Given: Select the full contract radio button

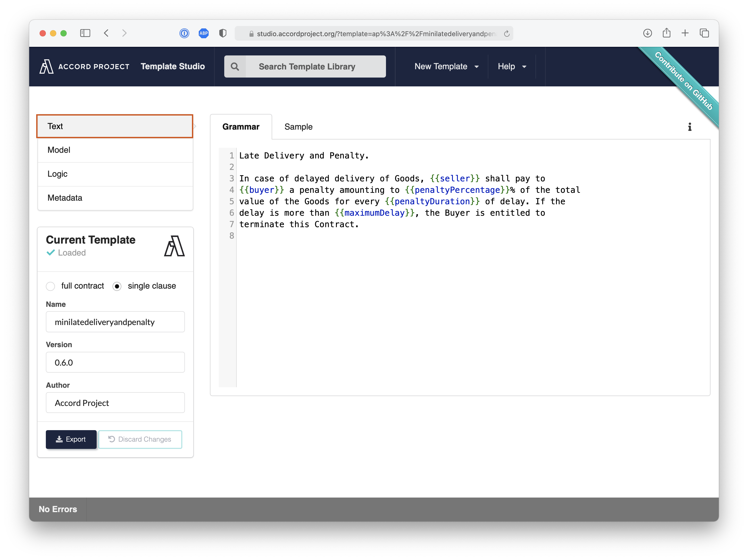Looking at the screenshot, I should pos(51,286).
